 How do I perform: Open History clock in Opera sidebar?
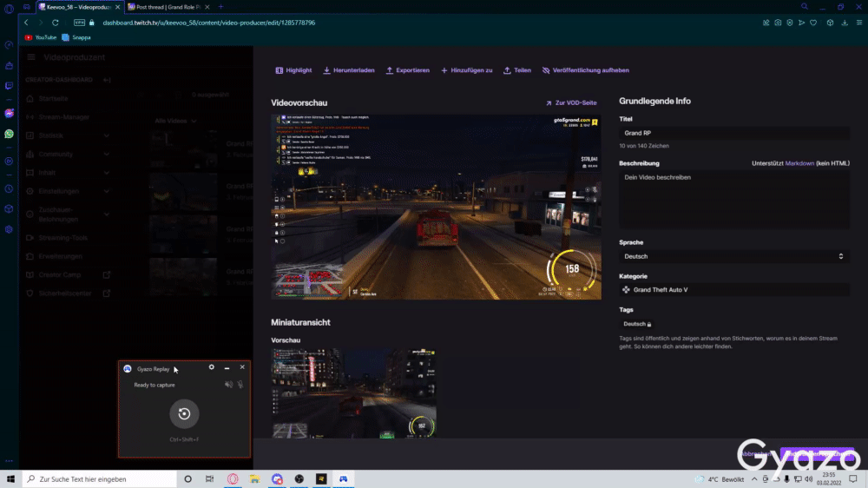pyautogui.click(x=9, y=189)
